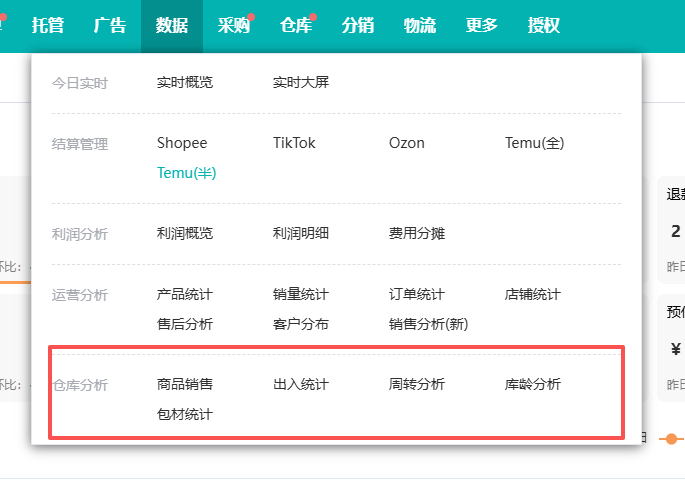
Task: Select Shopee under 结算管理
Action: point(182,143)
